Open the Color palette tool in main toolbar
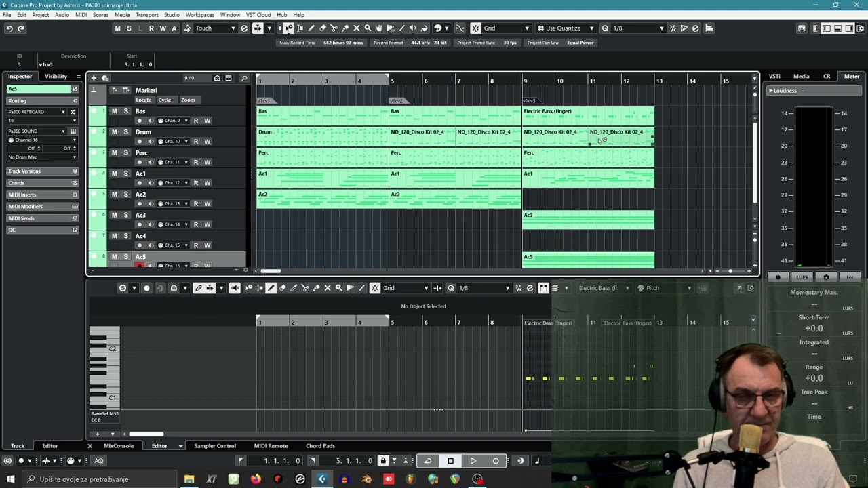868x488 pixels. (437, 28)
